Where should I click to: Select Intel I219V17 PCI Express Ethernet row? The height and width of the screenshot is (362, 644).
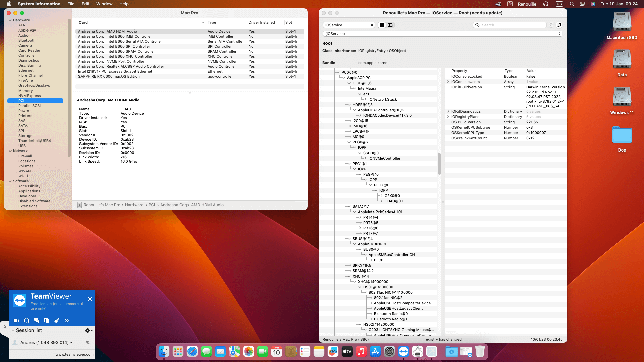(x=190, y=71)
